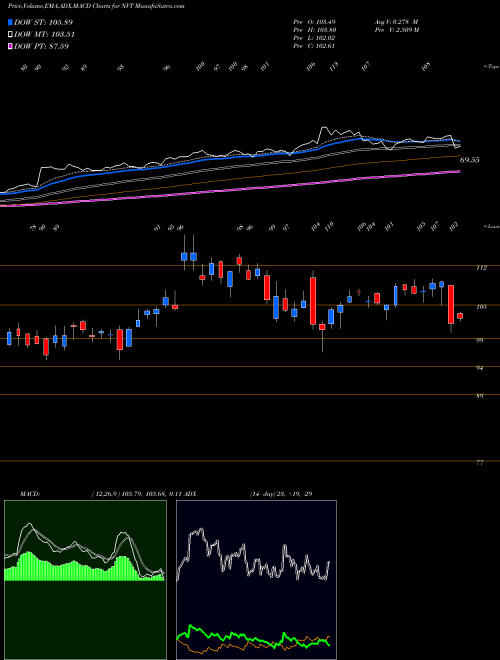Click the magenta DOW PT legend swatch
This screenshot has height=660, width=500.
(x=11, y=46)
